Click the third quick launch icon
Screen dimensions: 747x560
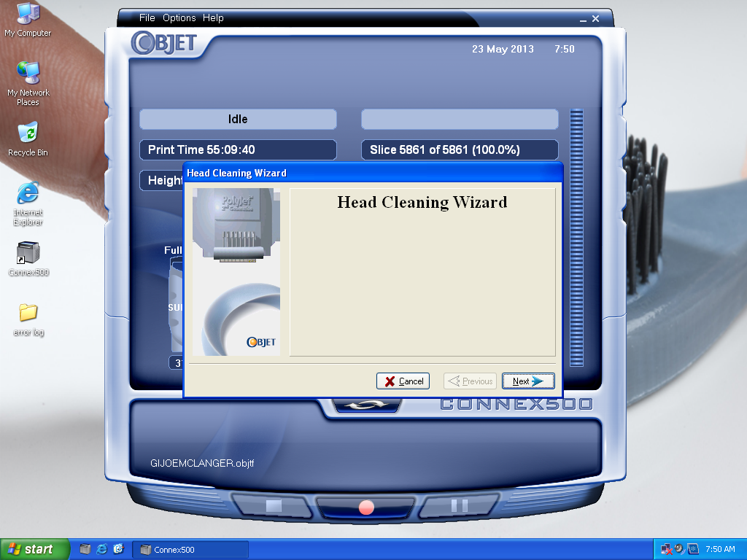click(119, 549)
